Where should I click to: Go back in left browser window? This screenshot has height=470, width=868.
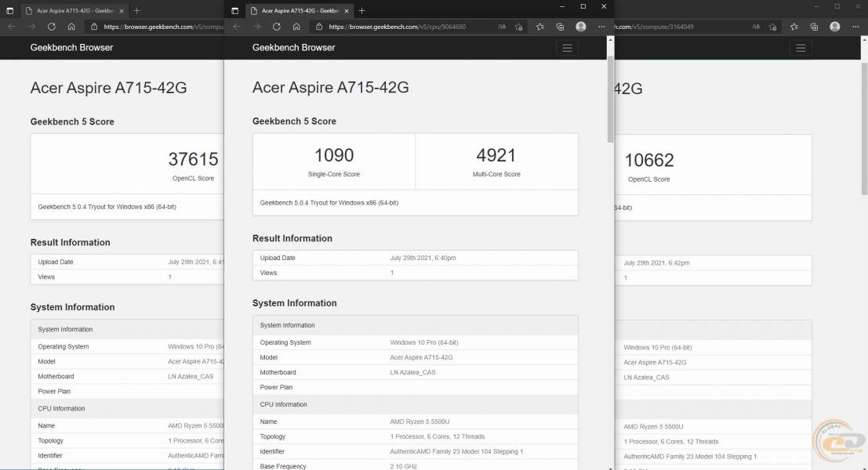pyautogui.click(x=13, y=27)
